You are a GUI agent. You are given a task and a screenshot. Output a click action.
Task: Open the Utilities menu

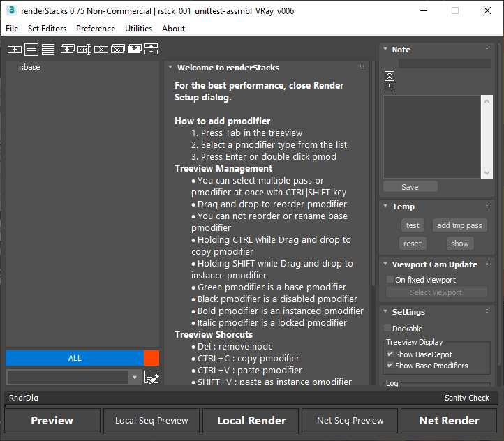click(x=138, y=29)
